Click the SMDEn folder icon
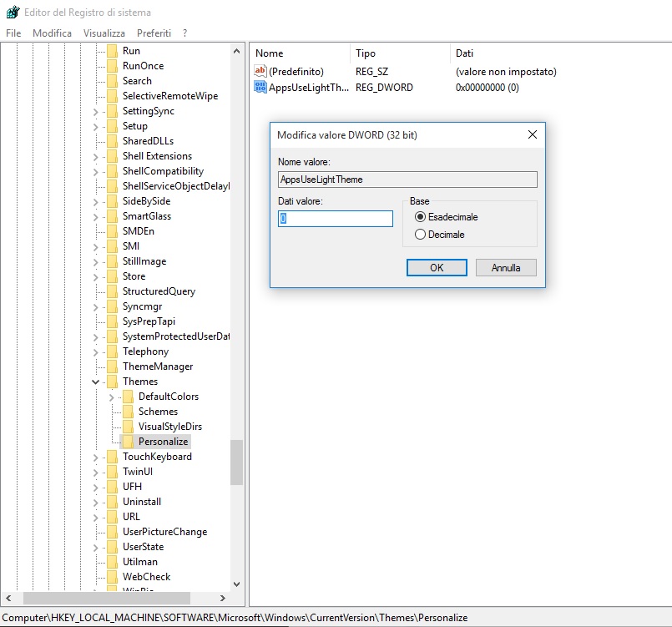 click(113, 231)
